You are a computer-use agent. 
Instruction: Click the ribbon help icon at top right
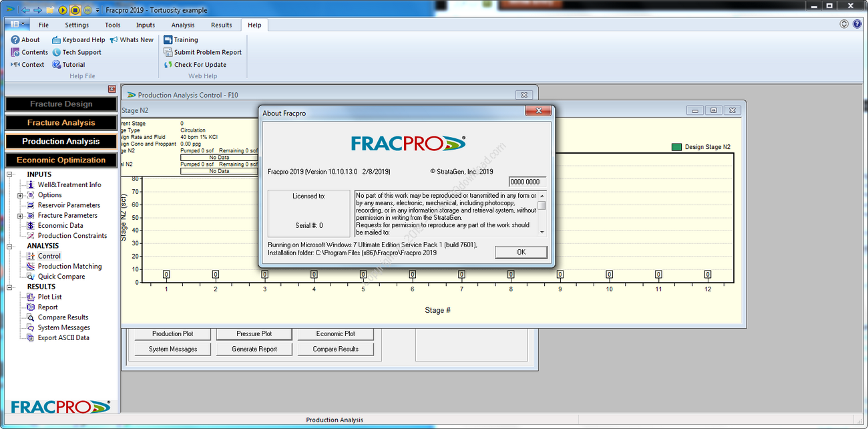point(857,24)
